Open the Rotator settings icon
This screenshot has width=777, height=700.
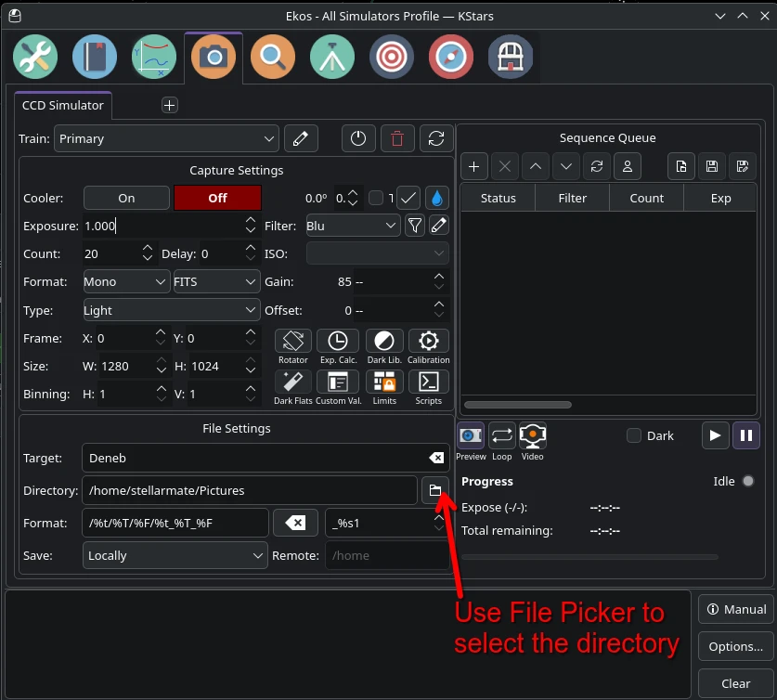(292, 341)
